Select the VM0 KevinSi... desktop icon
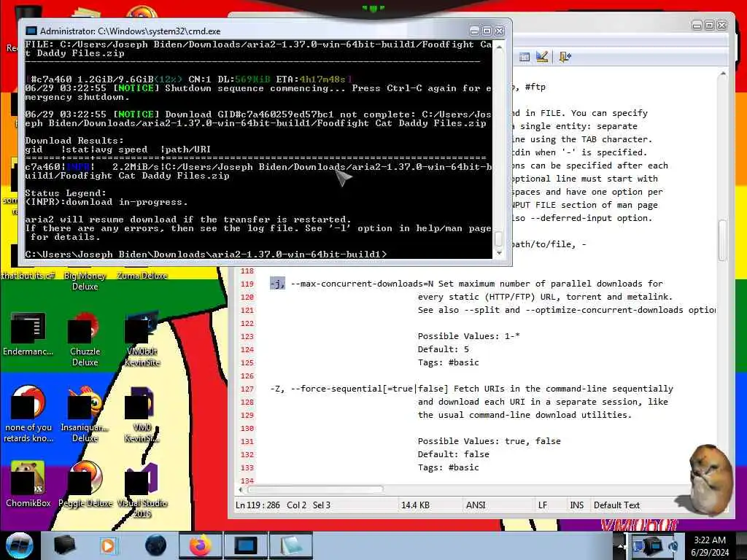The width and height of the screenshot is (747, 560). (142, 415)
